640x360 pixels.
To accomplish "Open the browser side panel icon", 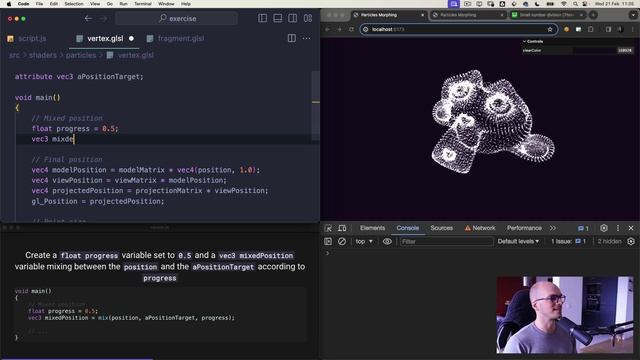I will (608, 29).
